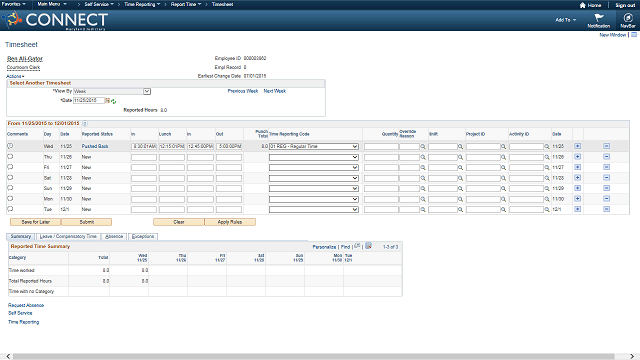This screenshot has width=640, height=360.
Task: Delete the Thu 11/26 row
Action: point(607,157)
